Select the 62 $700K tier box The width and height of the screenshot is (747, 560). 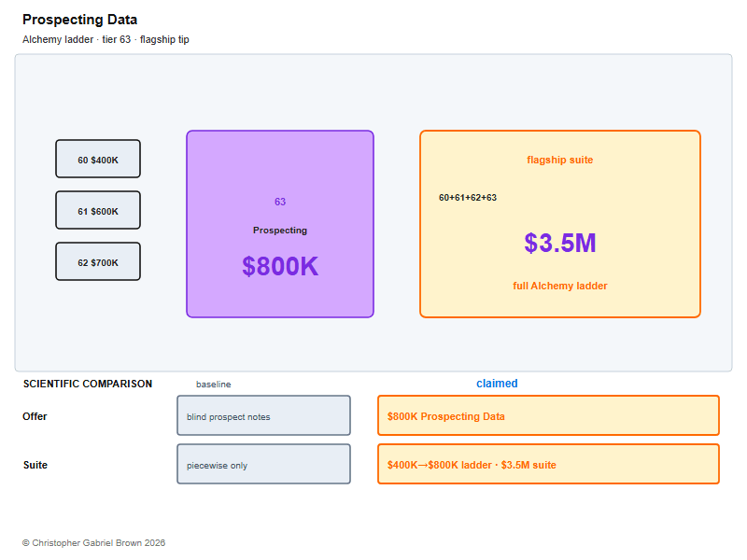click(98, 261)
